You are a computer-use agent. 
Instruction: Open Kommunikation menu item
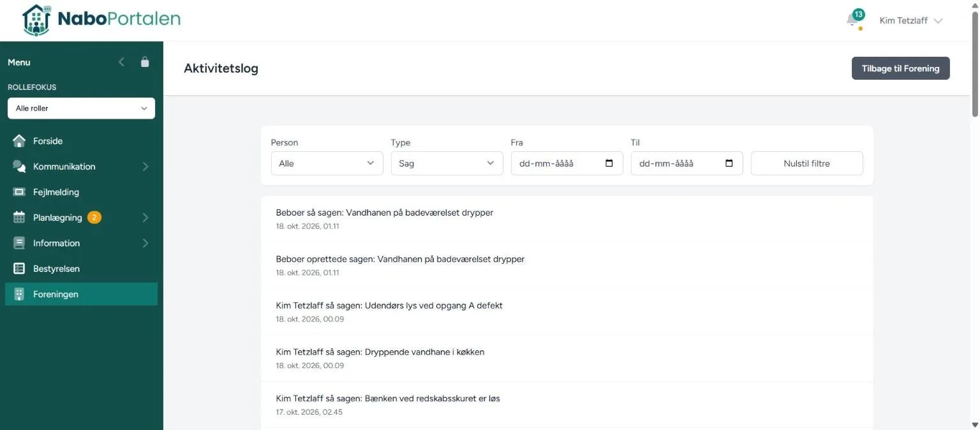81,167
